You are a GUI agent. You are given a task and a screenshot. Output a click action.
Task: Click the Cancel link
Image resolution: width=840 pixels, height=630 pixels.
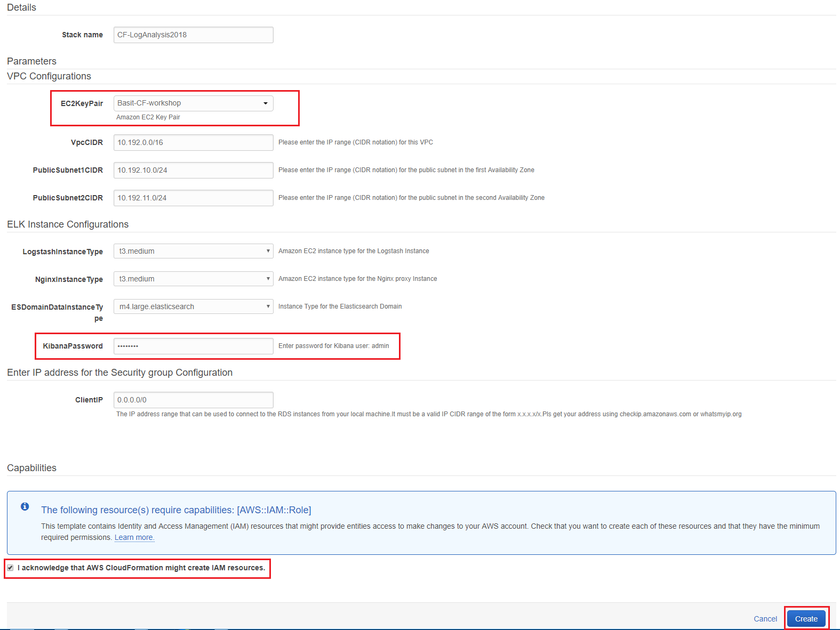click(765, 619)
